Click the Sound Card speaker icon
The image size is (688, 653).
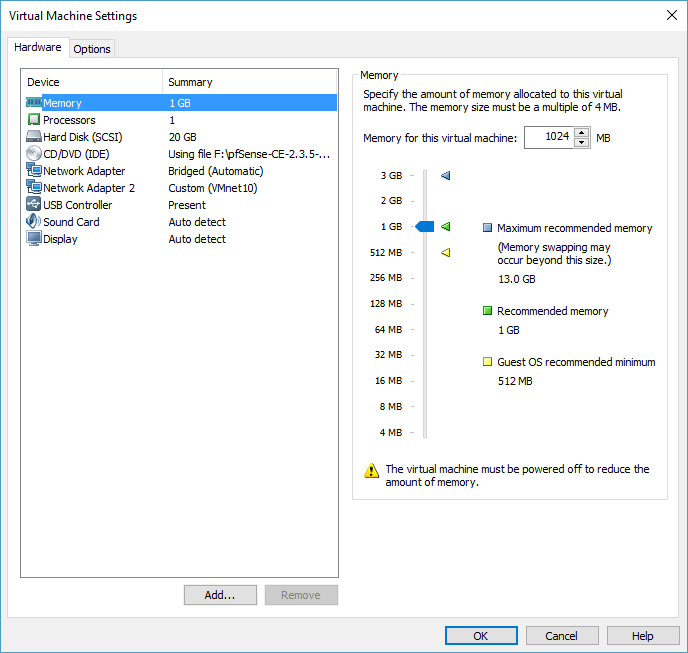coord(33,222)
